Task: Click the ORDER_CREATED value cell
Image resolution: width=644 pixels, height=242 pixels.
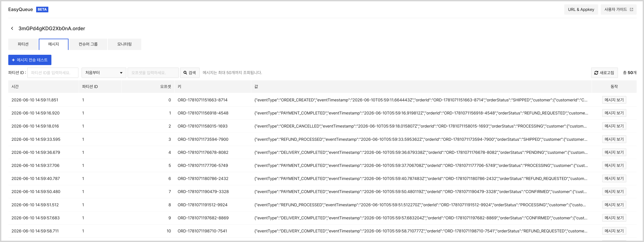Action: point(421,100)
